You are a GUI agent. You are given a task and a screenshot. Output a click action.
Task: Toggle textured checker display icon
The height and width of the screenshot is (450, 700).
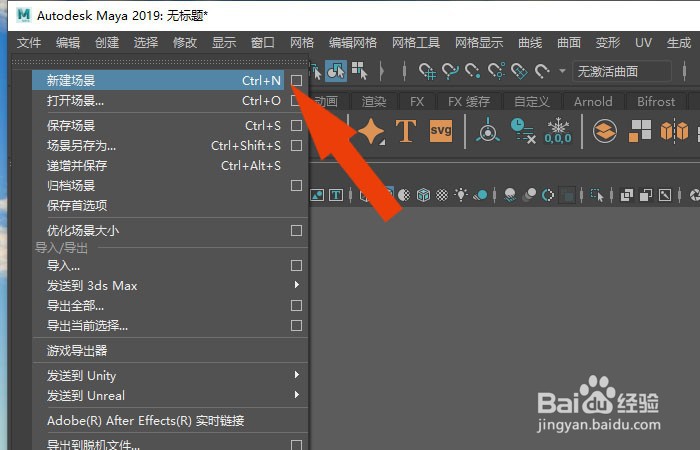(x=442, y=195)
